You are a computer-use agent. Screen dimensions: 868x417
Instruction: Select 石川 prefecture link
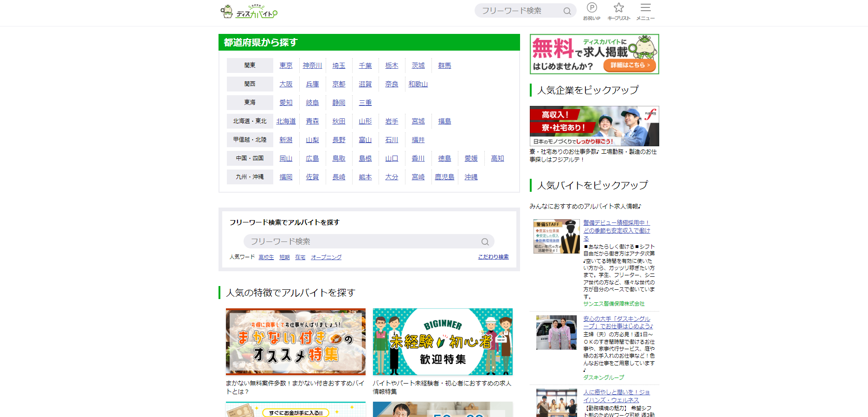392,140
